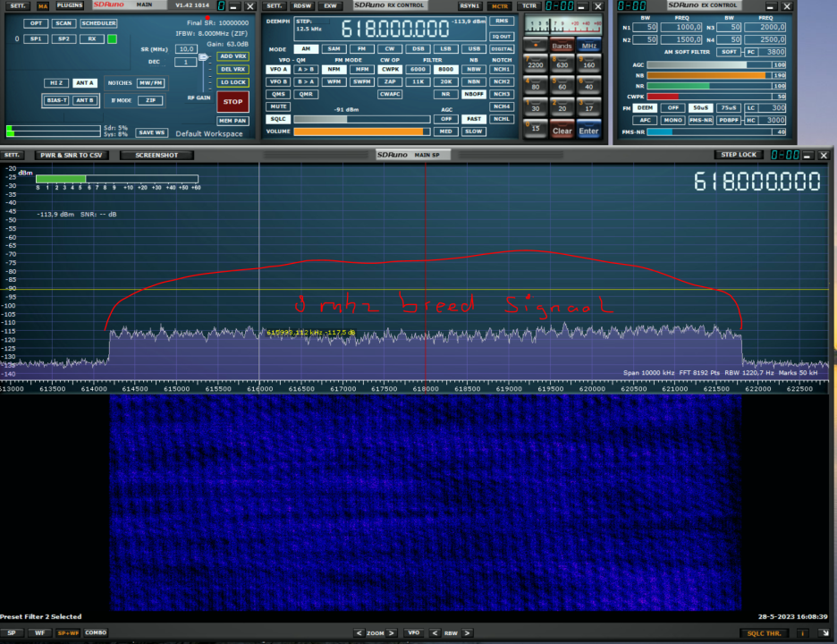Toggle the MUTE button

(278, 106)
